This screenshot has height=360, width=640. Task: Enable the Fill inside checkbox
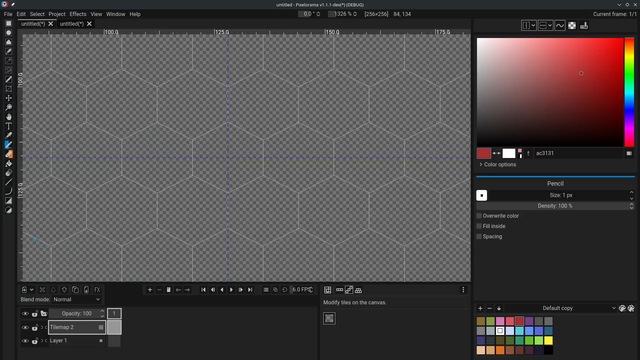[x=479, y=226]
